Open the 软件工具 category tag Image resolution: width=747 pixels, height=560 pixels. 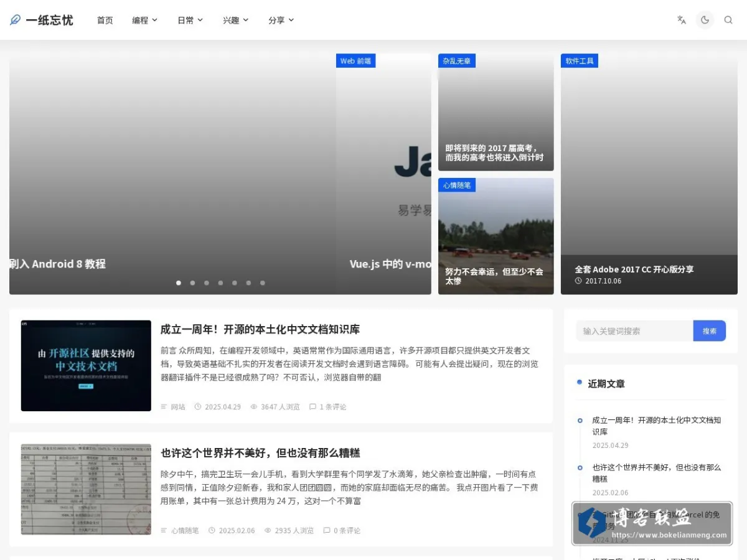[580, 60]
